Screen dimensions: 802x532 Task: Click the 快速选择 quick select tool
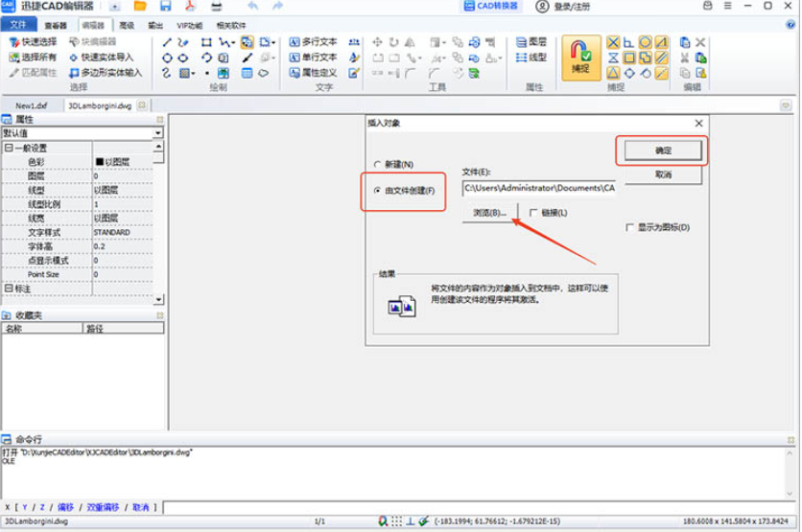tap(33, 42)
